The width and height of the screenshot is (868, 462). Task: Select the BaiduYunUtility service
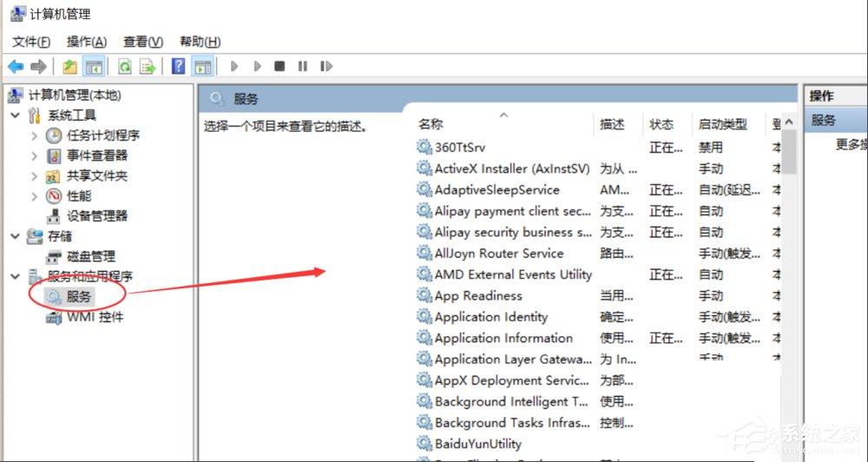coord(478,444)
